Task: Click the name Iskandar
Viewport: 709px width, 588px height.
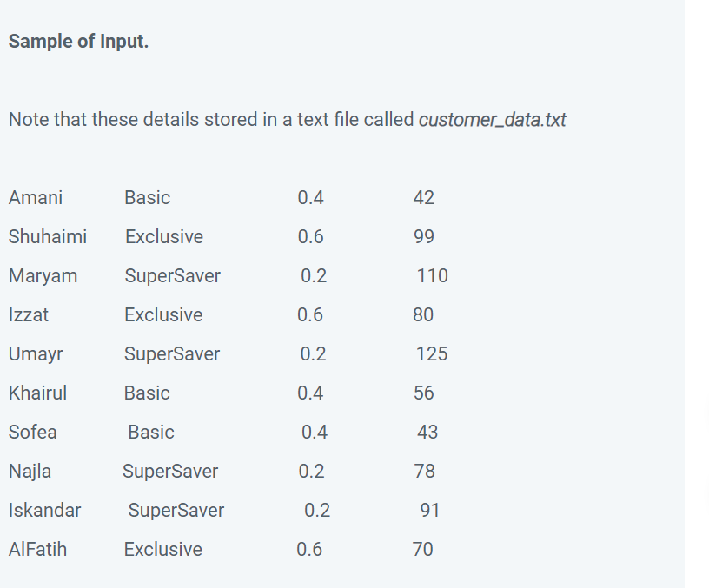Action: tap(45, 511)
